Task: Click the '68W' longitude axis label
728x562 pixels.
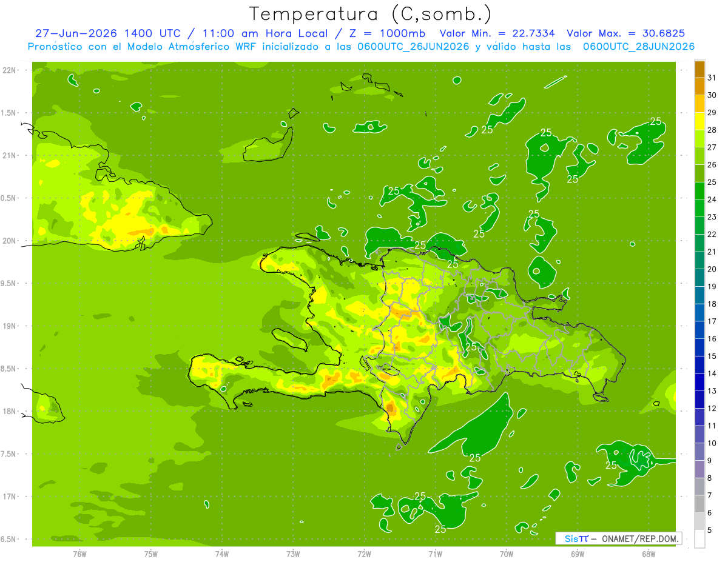Action: tap(649, 554)
